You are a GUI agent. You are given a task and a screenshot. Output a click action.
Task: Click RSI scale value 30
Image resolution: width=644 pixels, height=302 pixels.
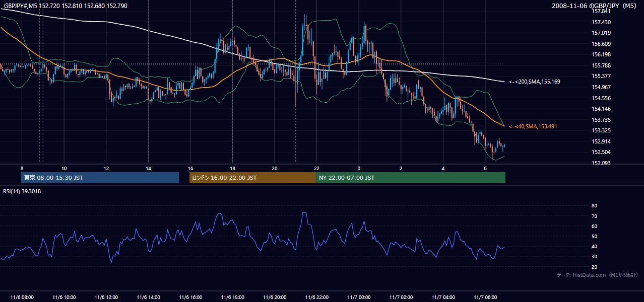coord(594,257)
